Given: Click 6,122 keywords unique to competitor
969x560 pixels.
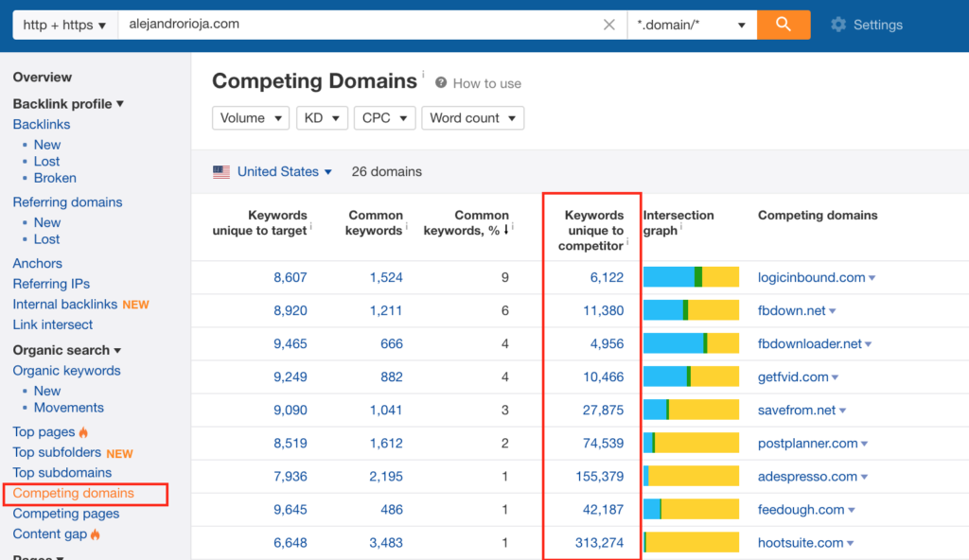Looking at the screenshot, I should (607, 277).
